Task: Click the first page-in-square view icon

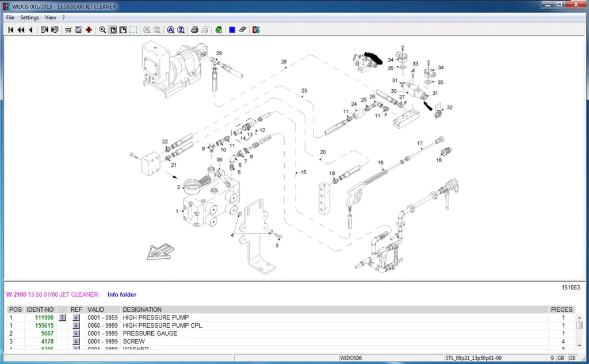Action: [113, 30]
